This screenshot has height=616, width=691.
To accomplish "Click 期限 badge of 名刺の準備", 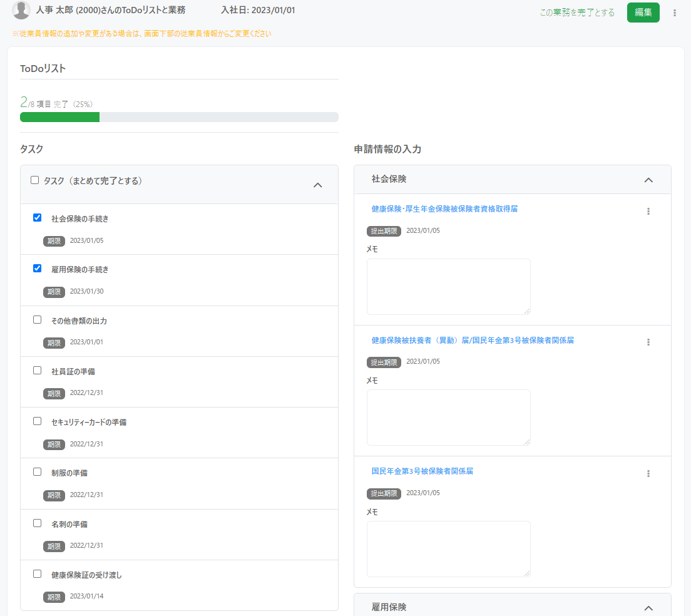I will [x=54, y=547].
